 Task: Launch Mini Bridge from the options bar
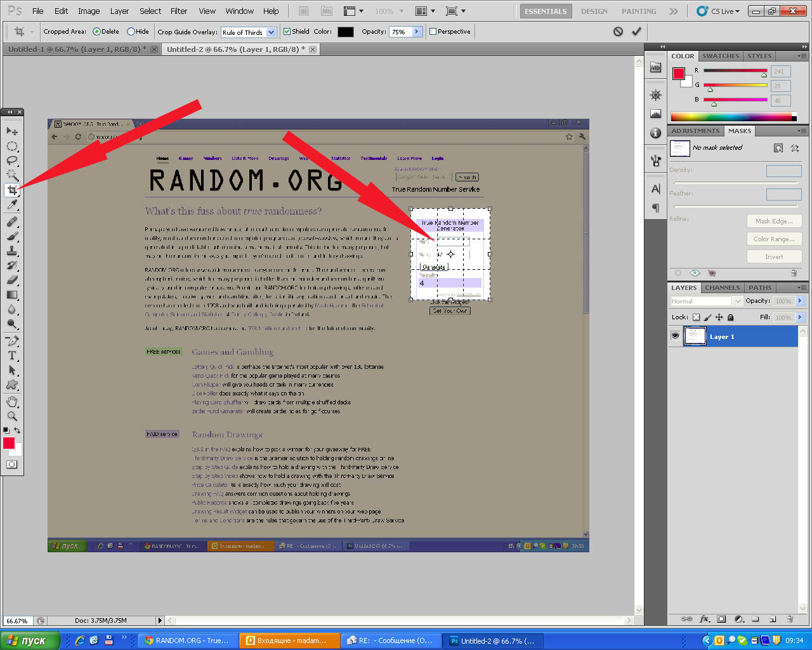[x=327, y=11]
